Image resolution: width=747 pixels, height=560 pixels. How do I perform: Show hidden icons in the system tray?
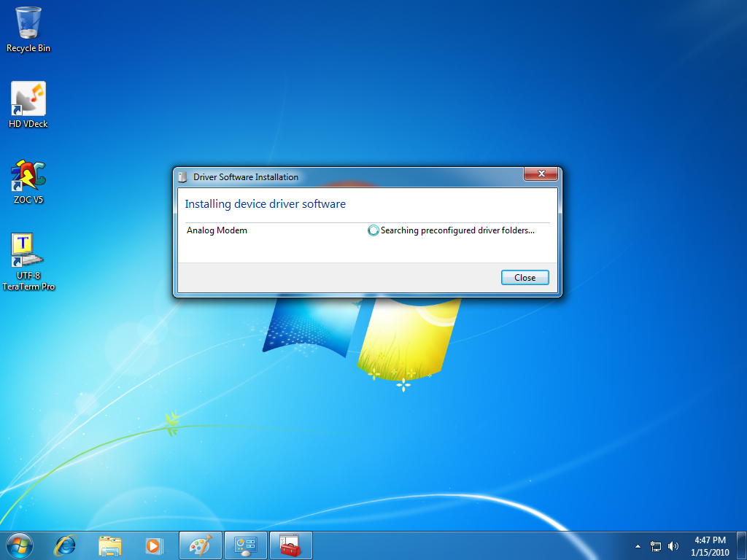(x=638, y=545)
